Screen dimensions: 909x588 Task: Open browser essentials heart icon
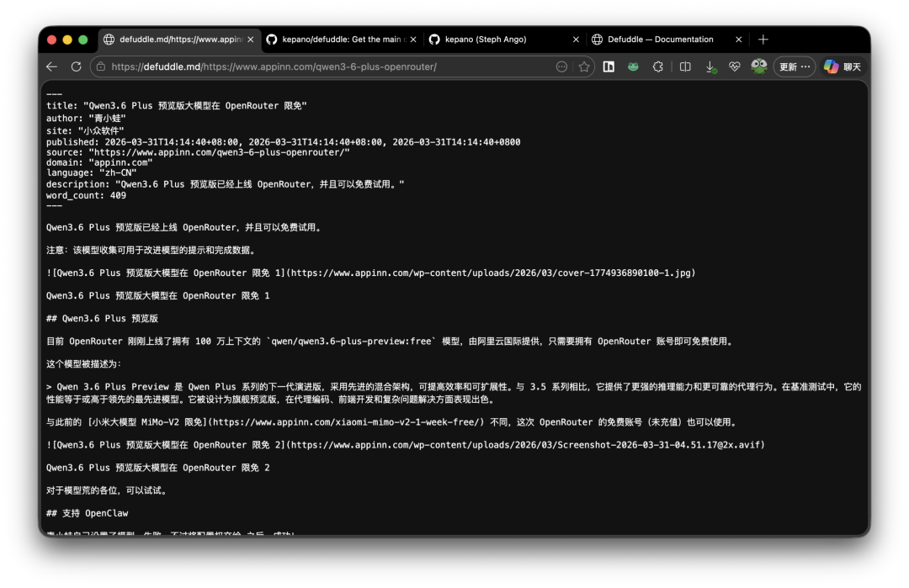coord(735,66)
